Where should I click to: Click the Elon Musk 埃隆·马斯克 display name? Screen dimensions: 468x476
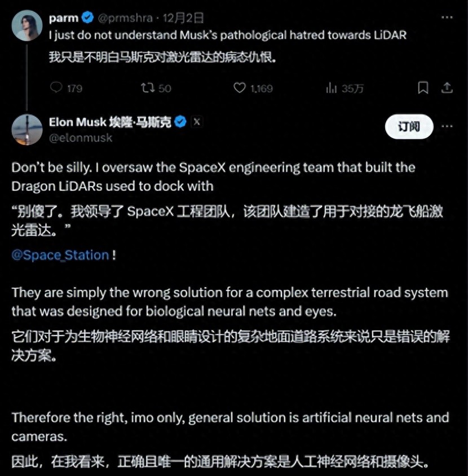(x=110, y=122)
